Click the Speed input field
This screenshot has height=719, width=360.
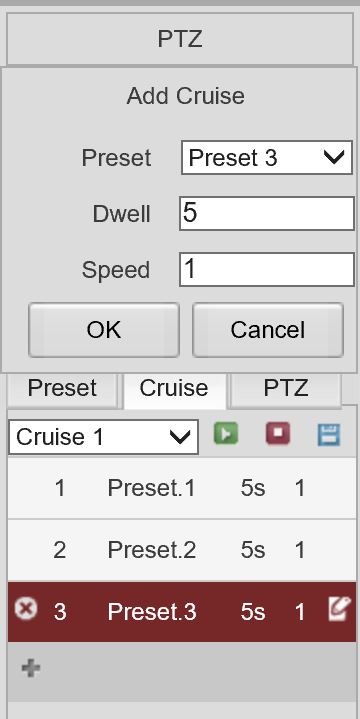(x=266, y=269)
